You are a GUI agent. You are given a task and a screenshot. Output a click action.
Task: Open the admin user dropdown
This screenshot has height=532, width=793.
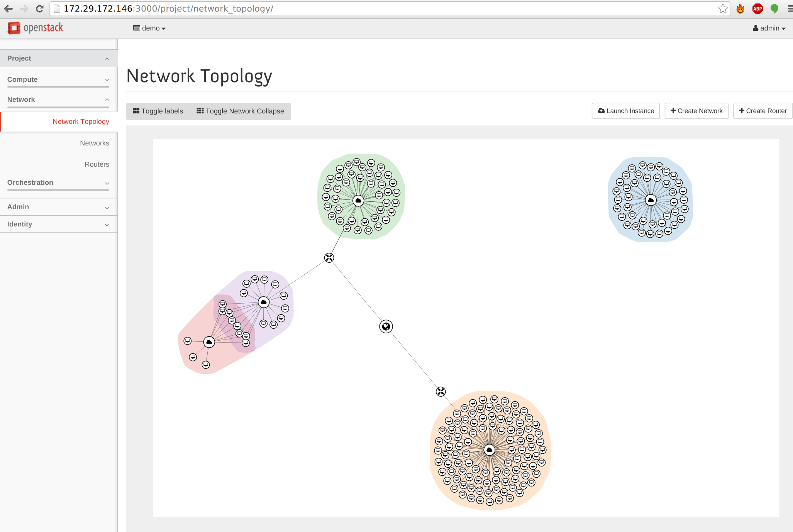tap(769, 28)
